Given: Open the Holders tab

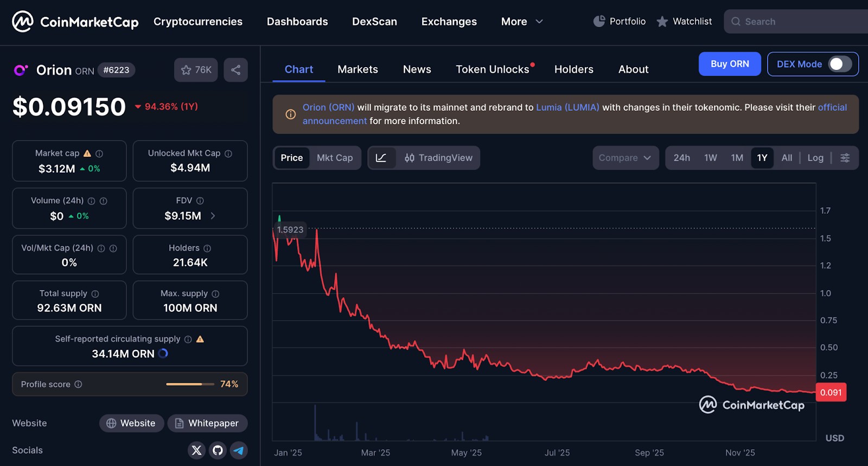Looking at the screenshot, I should click(x=574, y=69).
